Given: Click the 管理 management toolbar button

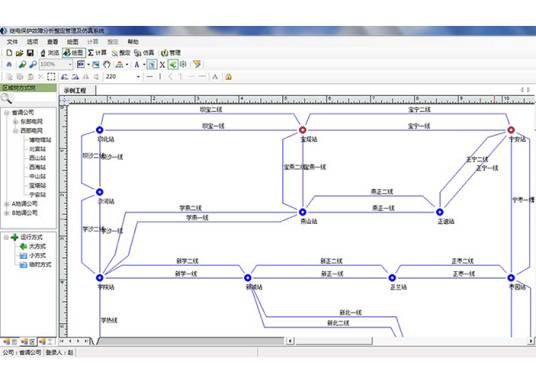Looking at the screenshot, I should point(171,53).
